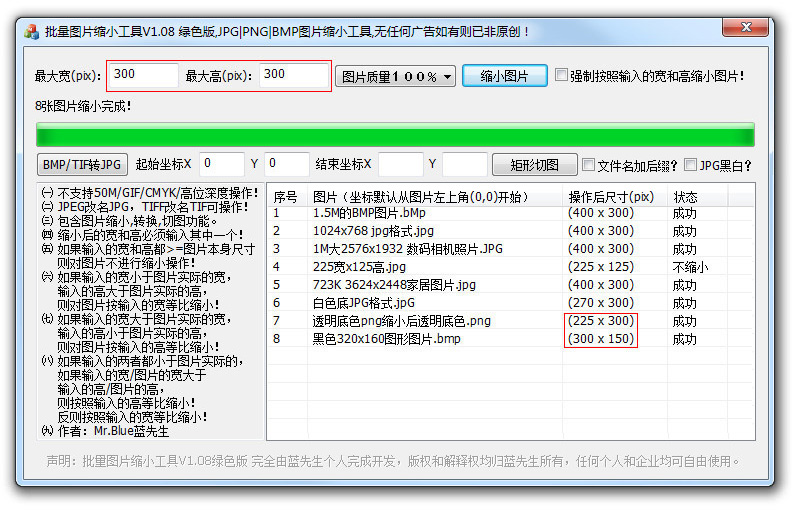The image size is (793, 512).
Task: Click the 起始坐标X input field
Action: (221, 164)
